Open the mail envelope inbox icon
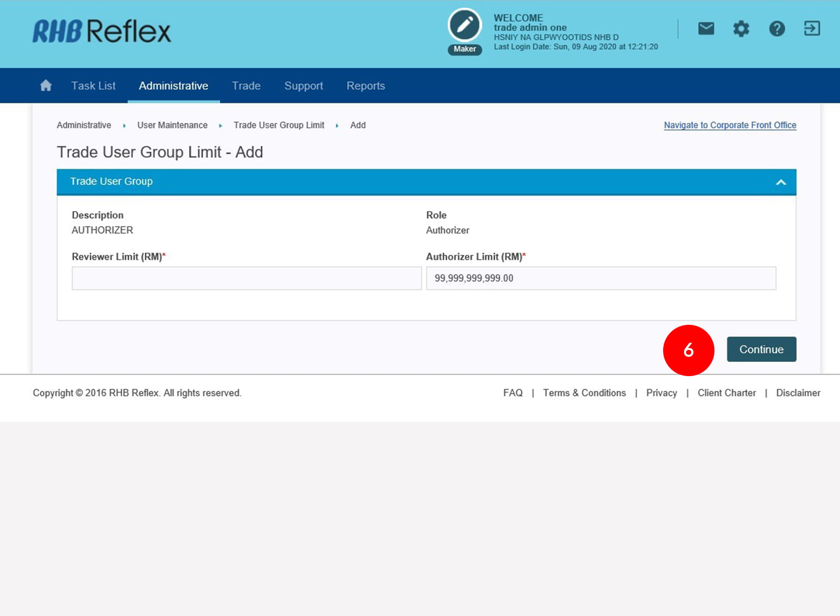Screen dimensions: 840x616 tap(706, 28)
